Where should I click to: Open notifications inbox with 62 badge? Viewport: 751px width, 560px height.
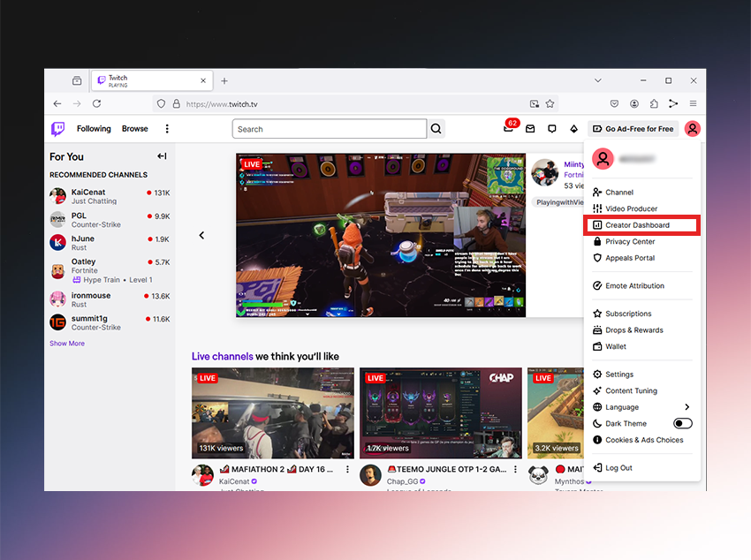tap(509, 128)
